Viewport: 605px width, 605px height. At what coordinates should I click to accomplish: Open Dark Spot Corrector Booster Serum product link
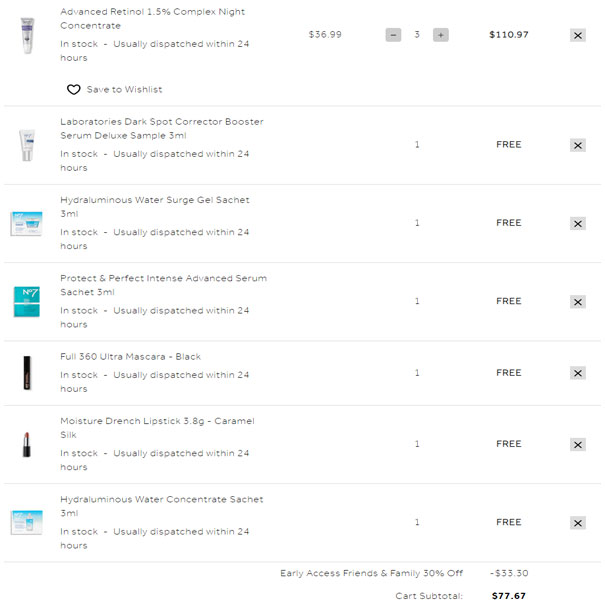coord(162,128)
